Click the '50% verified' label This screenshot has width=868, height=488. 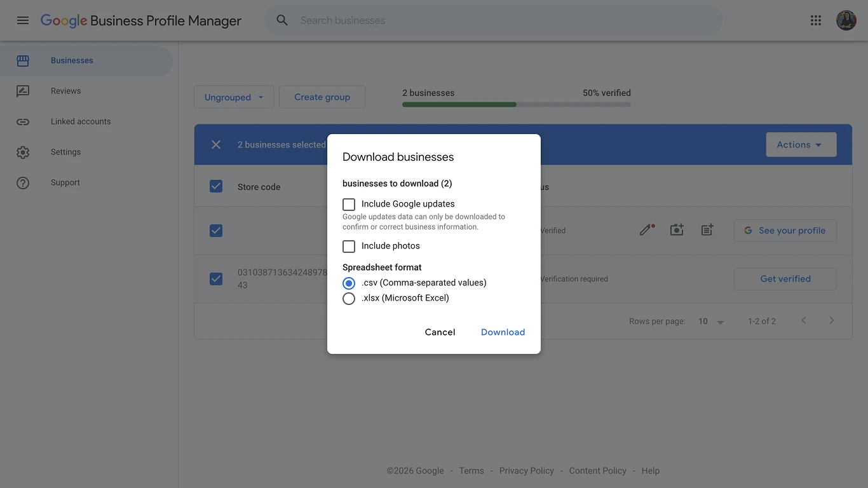coord(607,93)
